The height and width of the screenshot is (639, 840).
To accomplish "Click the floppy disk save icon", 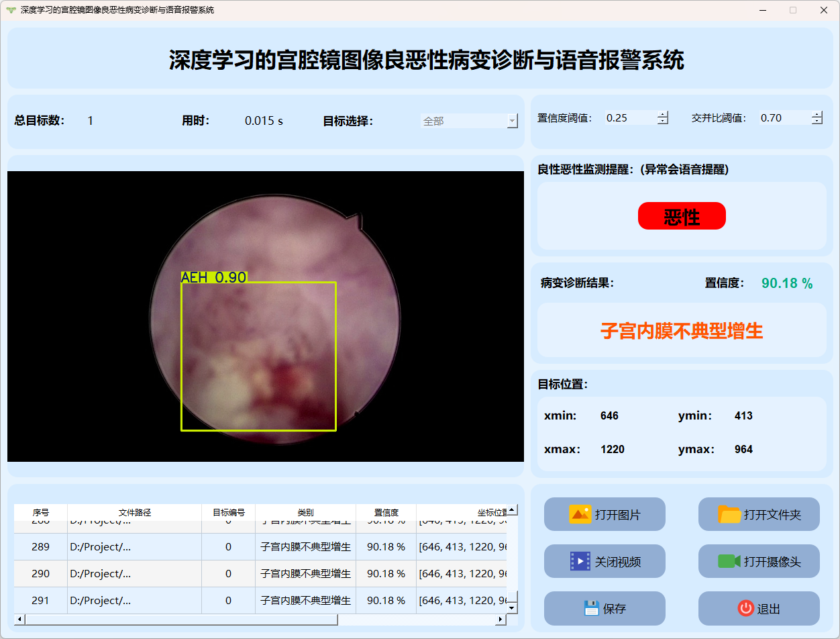I will [x=591, y=608].
